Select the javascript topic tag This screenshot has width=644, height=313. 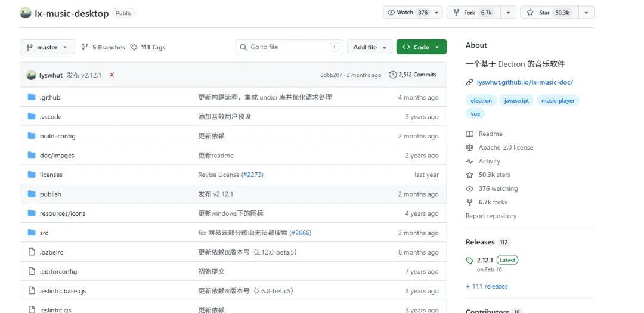coord(516,101)
